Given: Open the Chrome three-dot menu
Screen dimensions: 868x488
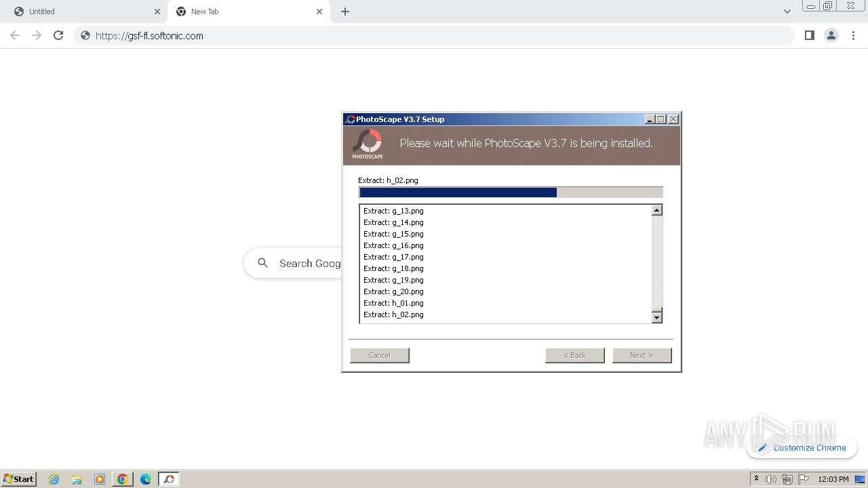Looking at the screenshot, I should (x=853, y=35).
